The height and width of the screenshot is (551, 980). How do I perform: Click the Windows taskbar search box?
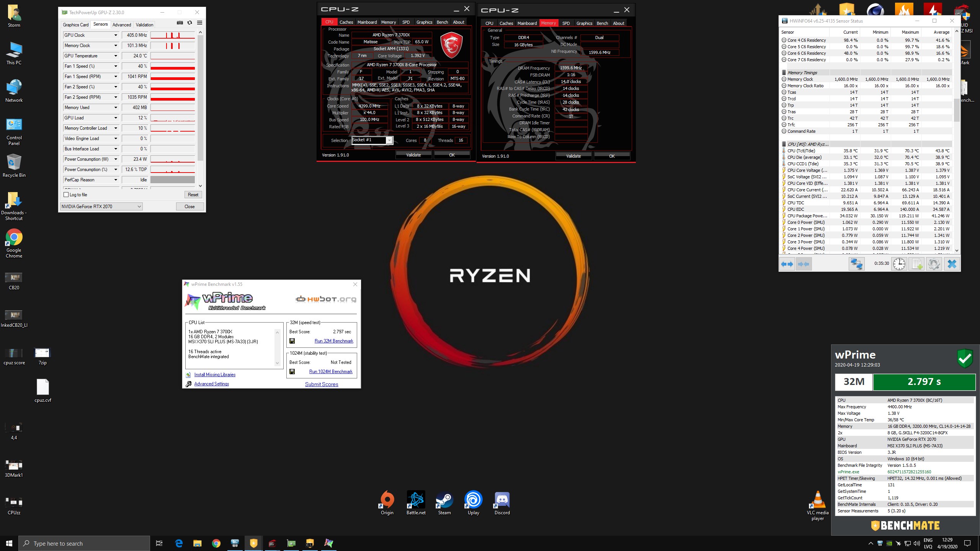pos(84,543)
